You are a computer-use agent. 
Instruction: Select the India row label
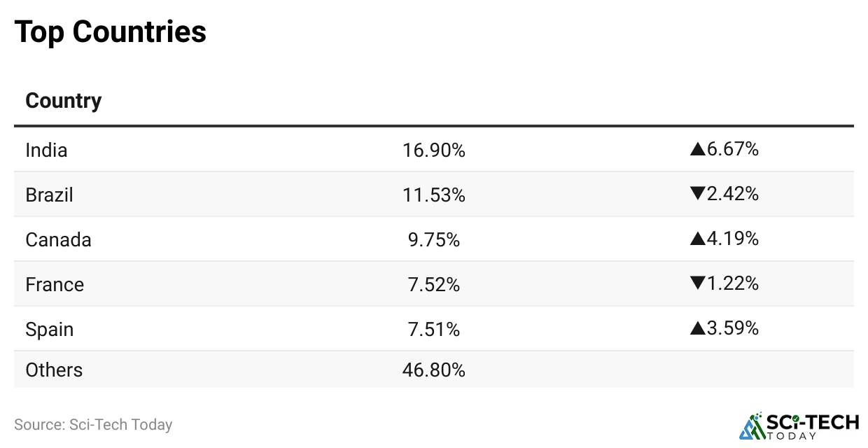(x=46, y=150)
